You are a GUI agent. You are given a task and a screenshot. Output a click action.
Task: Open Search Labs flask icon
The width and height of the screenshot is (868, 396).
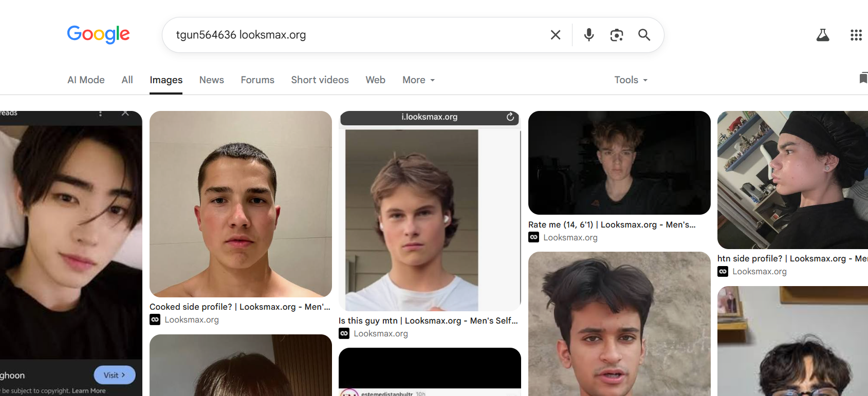[x=823, y=35]
